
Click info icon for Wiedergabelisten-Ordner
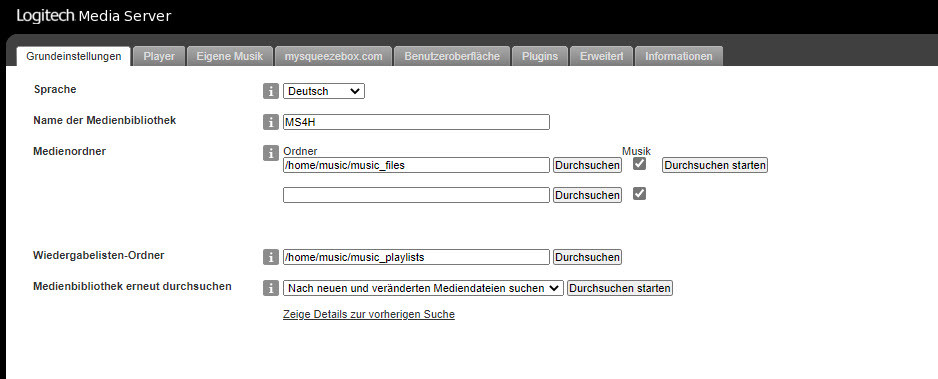click(271, 257)
